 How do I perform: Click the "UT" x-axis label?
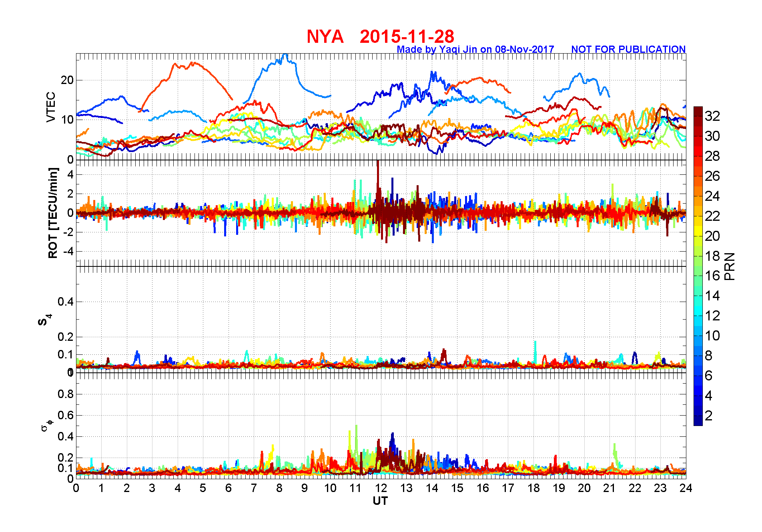tap(380, 501)
